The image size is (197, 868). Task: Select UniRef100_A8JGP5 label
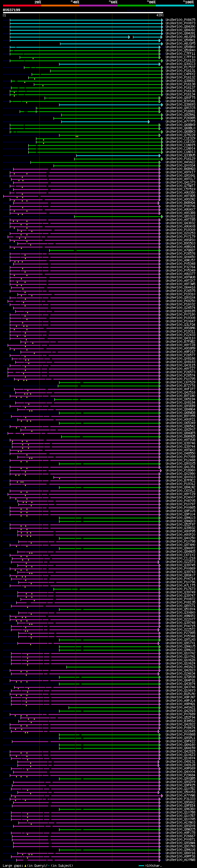(180, 43)
